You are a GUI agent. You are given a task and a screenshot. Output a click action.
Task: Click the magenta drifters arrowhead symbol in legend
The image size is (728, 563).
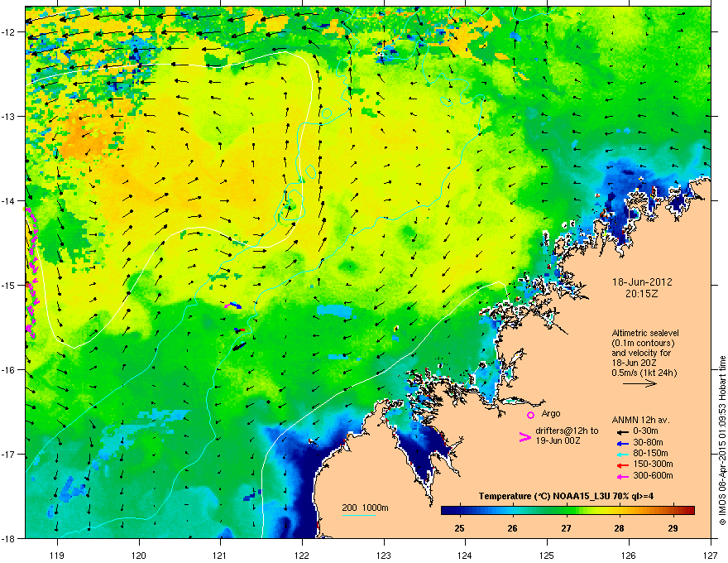point(524,437)
